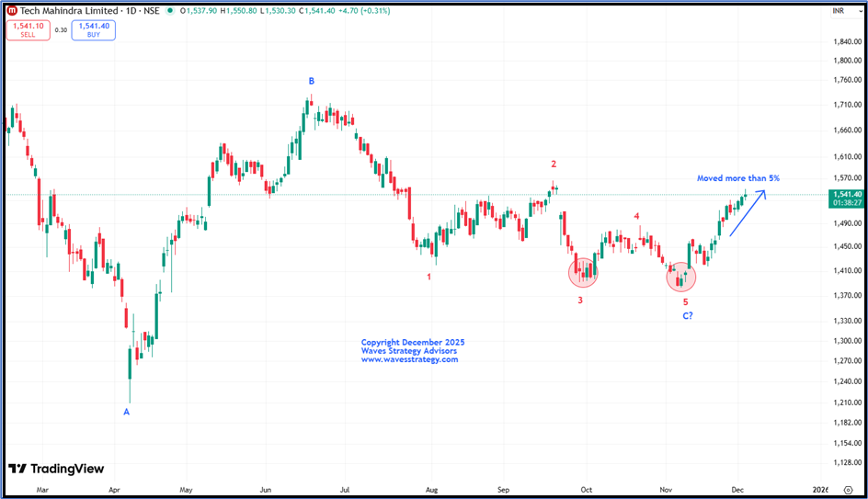
Task: Click the Nov label on time axis
Action: coord(666,490)
